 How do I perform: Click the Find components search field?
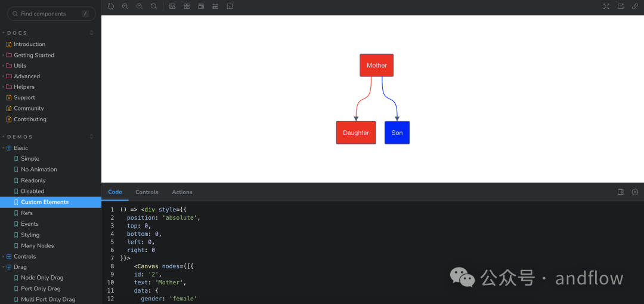[x=49, y=13]
